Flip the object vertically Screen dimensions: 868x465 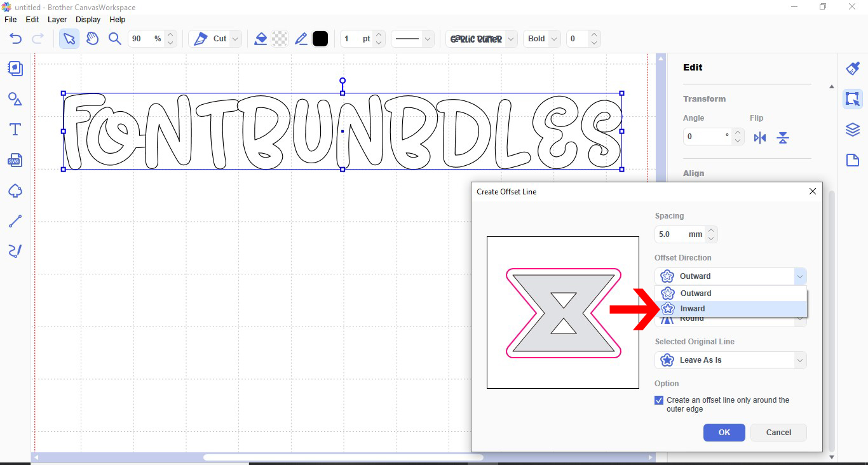783,138
